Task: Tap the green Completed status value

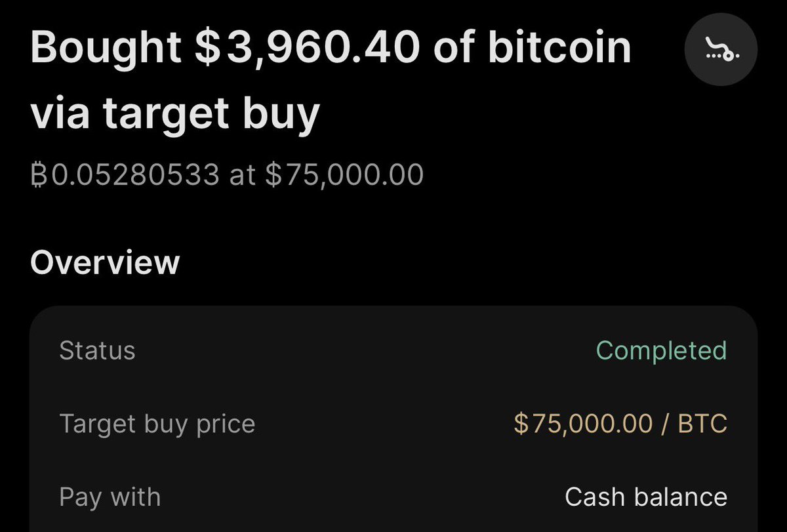Action: [x=661, y=350]
